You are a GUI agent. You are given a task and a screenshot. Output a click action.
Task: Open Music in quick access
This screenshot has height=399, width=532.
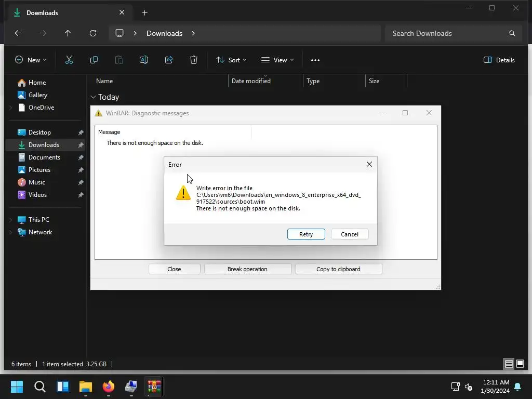pyautogui.click(x=37, y=182)
